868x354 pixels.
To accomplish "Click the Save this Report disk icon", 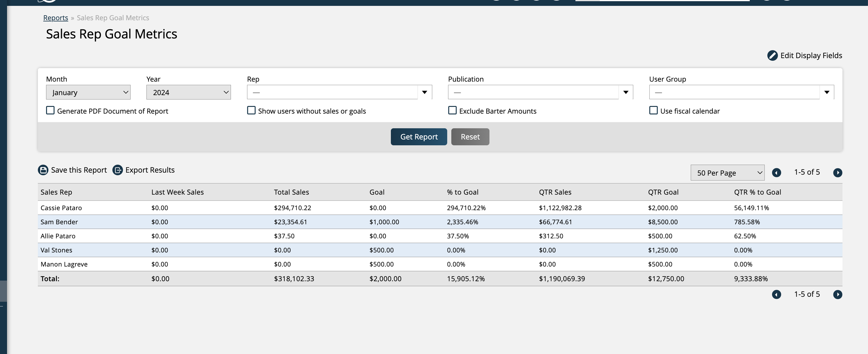I will [x=43, y=170].
